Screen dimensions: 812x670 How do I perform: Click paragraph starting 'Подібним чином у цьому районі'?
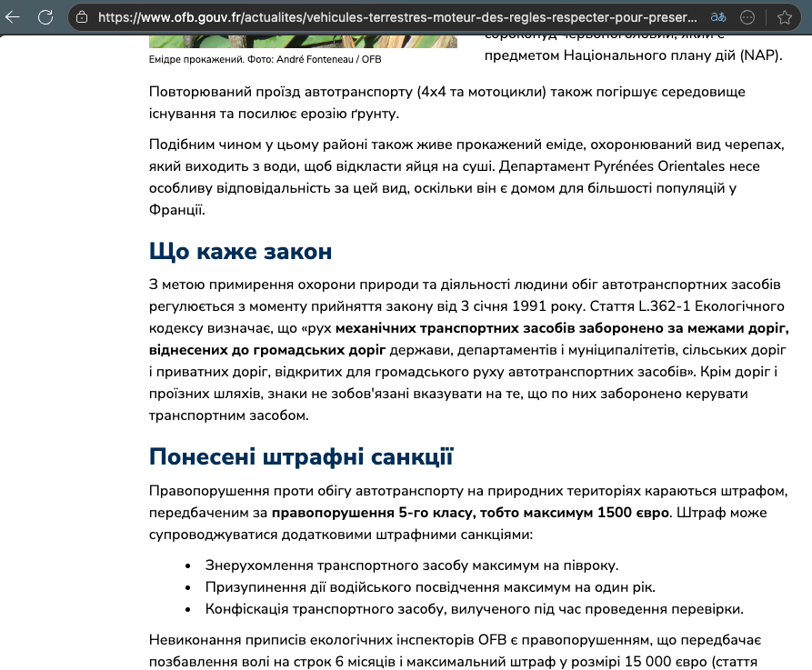click(466, 177)
